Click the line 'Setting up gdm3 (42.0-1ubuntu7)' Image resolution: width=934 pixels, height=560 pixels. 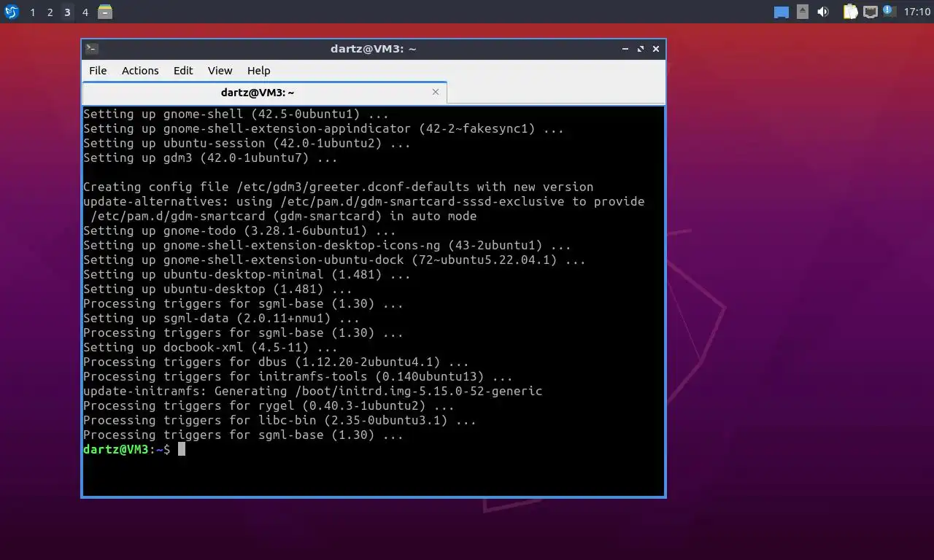click(x=211, y=158)
